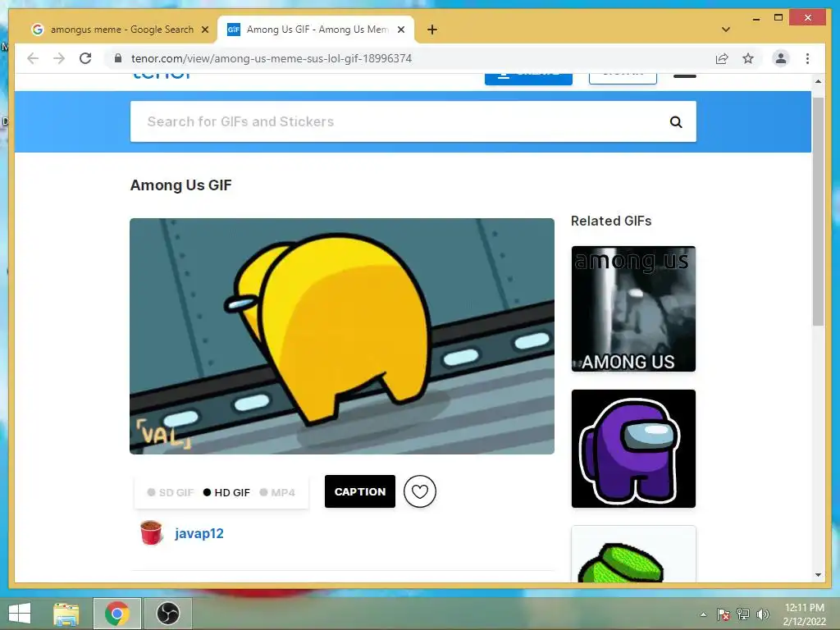Screen dimensions: 840x630
Task: Expand the tab search dropdown arrow
Action: [x=726, y=30]
